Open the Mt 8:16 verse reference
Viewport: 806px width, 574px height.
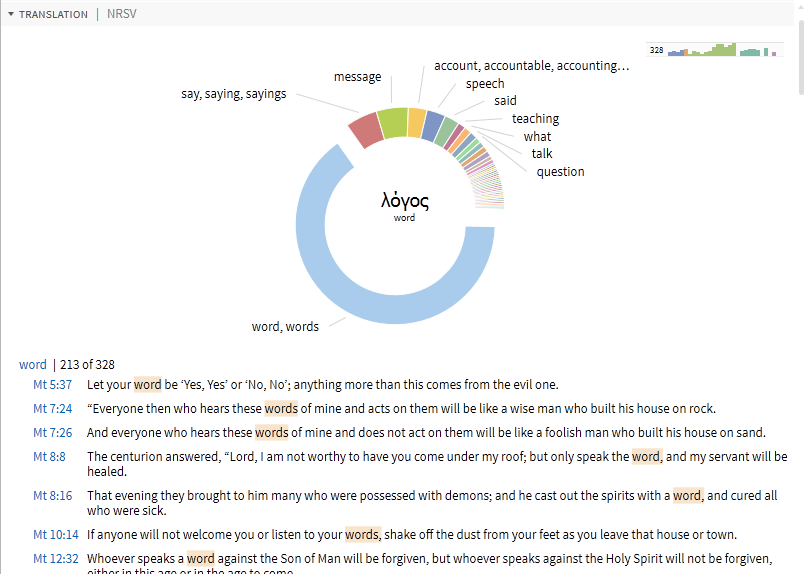tap(52, 496)
